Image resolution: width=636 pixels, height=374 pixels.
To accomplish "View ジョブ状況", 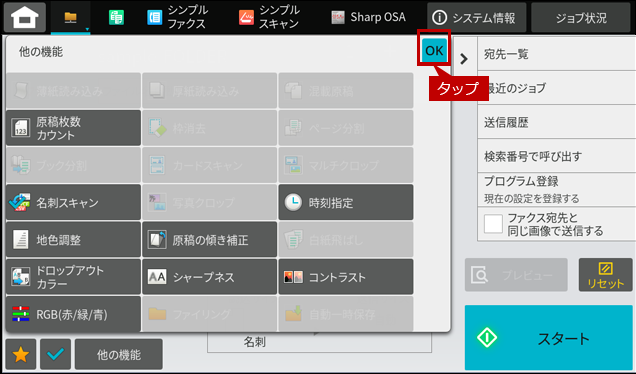I will point(581,17).
